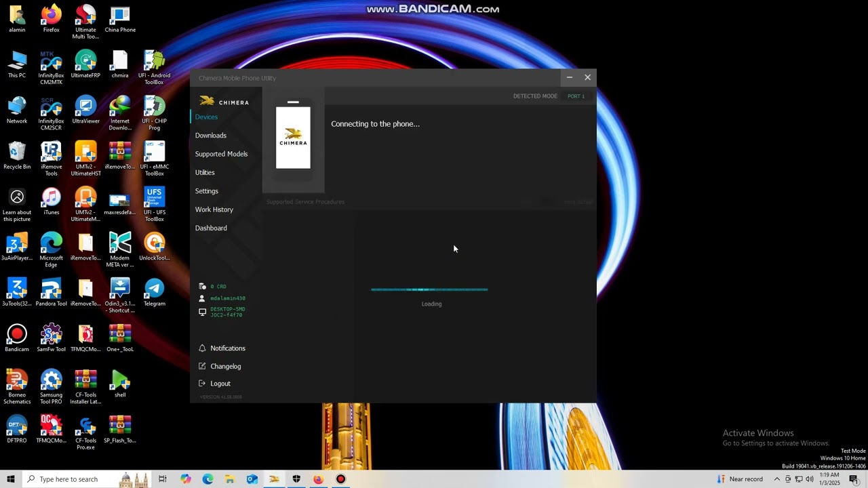Select the DFTPRO desktop icon
Image resolution: width=868 pixels, height=488 pixels.
(17, 429)
